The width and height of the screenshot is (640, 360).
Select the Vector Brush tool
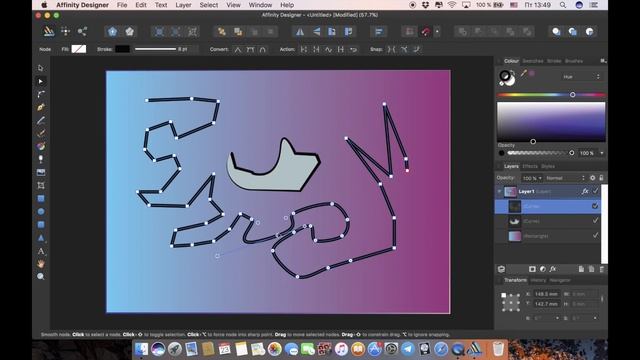pos(40,133)
